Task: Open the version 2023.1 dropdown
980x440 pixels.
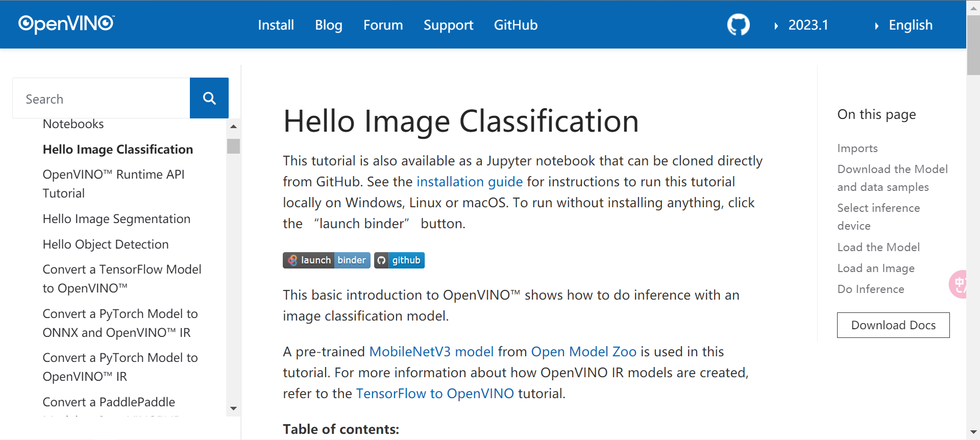Action: pos(801,25)
